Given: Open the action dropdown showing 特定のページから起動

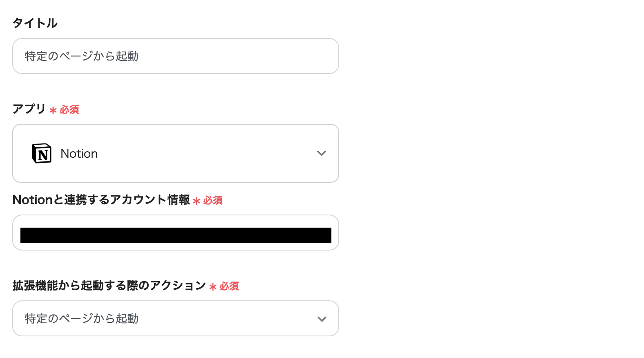Looking at the screenshot, I should click(x=175, y=318).
